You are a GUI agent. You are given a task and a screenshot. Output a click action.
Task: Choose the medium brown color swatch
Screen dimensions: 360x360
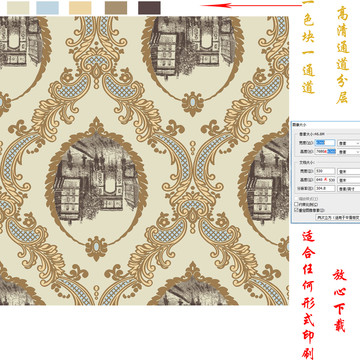pos(116,8)
